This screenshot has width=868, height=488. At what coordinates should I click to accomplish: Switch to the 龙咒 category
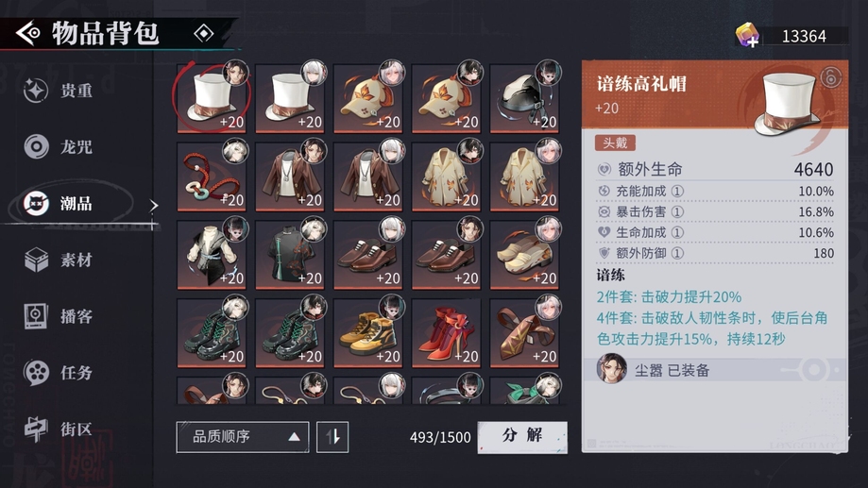click(59, 146)
